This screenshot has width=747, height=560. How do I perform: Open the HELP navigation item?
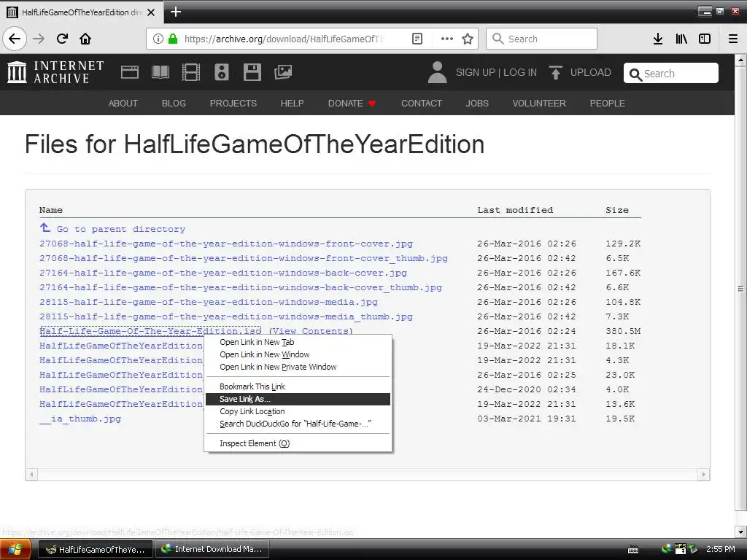click(292, 104)
